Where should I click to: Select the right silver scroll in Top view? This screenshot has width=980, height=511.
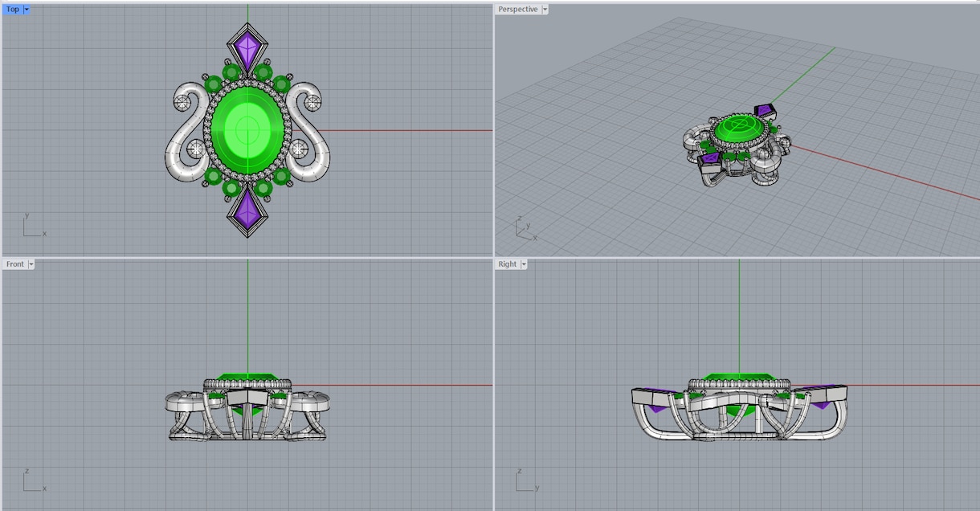pos(308,130)
